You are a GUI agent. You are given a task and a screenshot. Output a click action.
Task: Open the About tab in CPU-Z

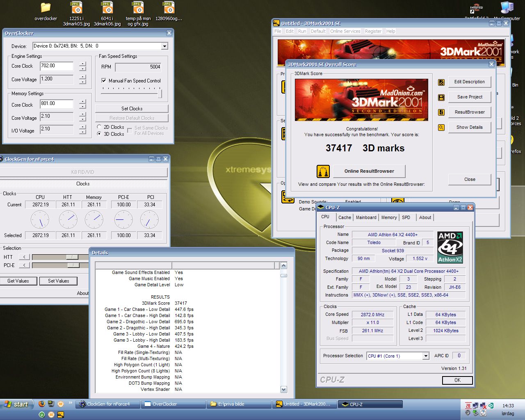pyautogui.click(x=425, y=217)
